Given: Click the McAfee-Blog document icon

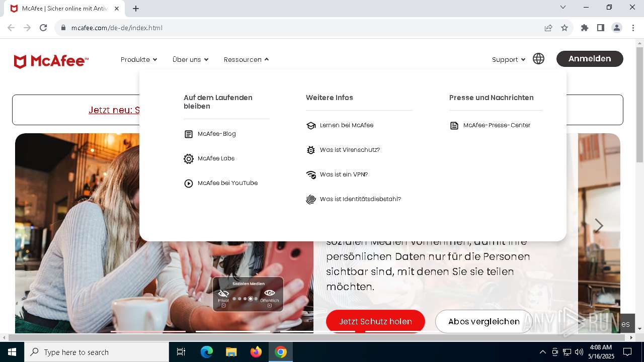Looking at the screenshot, I should [189, 134].
